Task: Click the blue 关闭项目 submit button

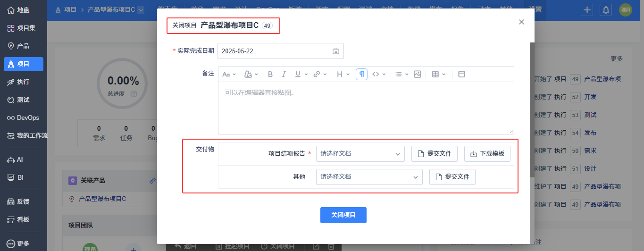Action: (343, 215)
